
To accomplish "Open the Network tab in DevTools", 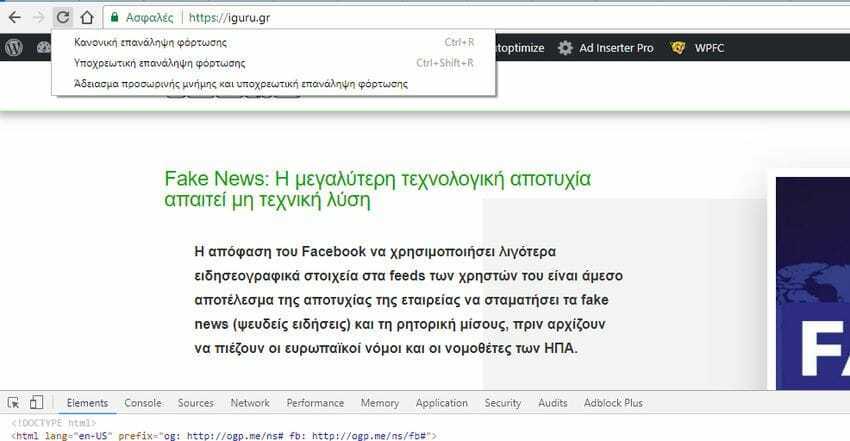I will pyautogui.click(x=250, y=403).
